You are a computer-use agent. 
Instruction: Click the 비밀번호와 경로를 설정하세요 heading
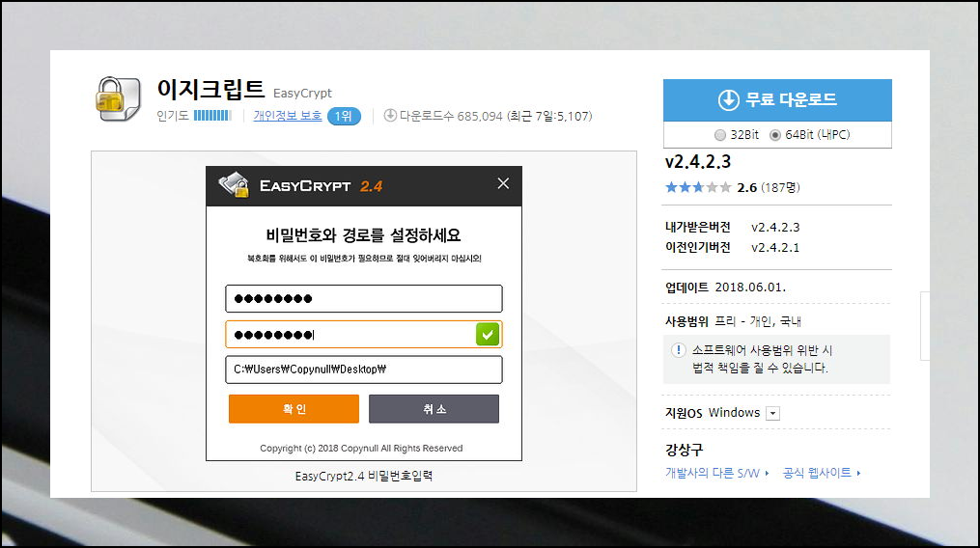point(363,235)
